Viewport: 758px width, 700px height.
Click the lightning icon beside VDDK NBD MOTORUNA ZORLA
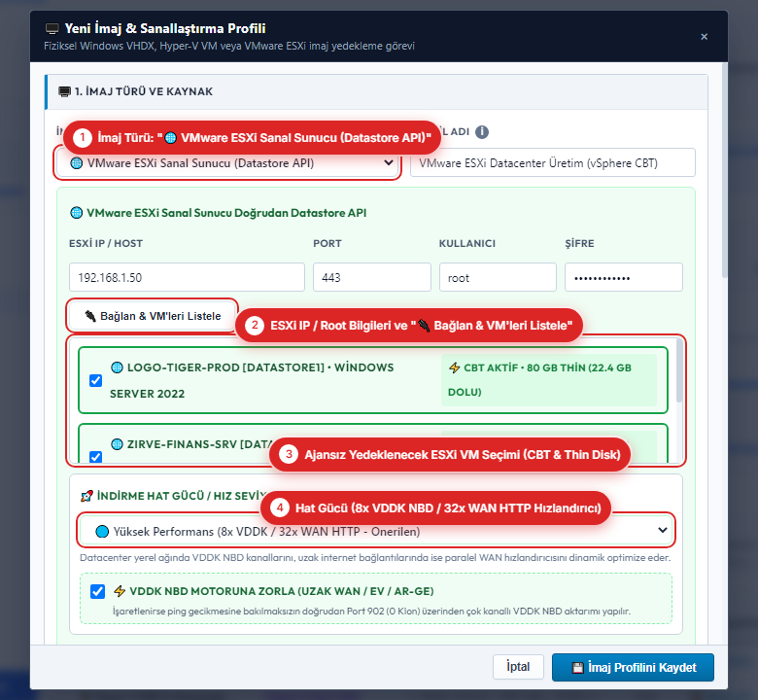coord(120,591)
